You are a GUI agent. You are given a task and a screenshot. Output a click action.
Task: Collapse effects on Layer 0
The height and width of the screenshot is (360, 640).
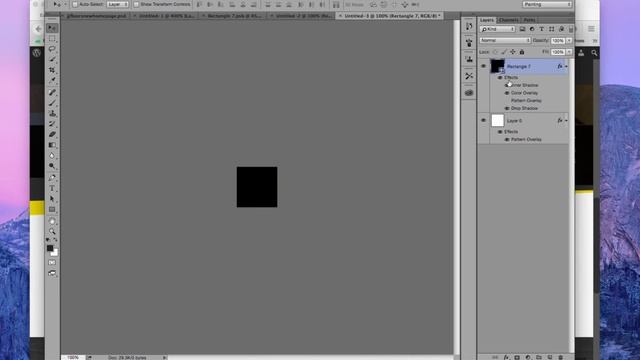pyautogui.click(x=566, y=121)
